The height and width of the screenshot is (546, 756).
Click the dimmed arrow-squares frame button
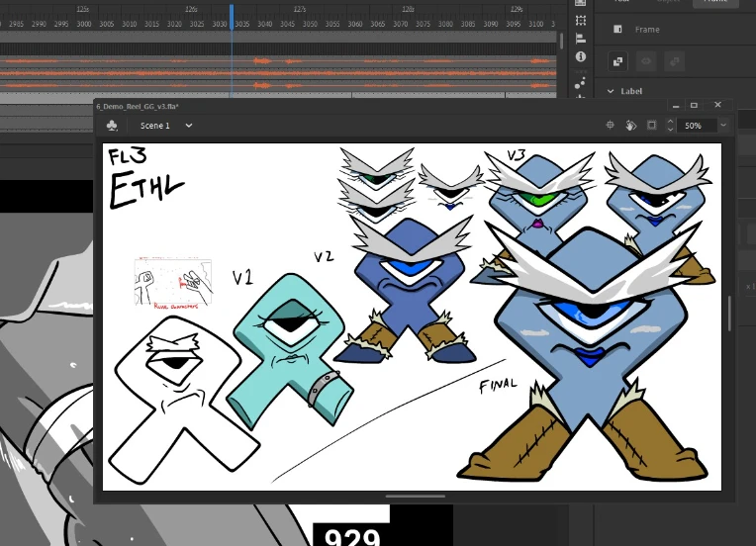tap(675, 61)
